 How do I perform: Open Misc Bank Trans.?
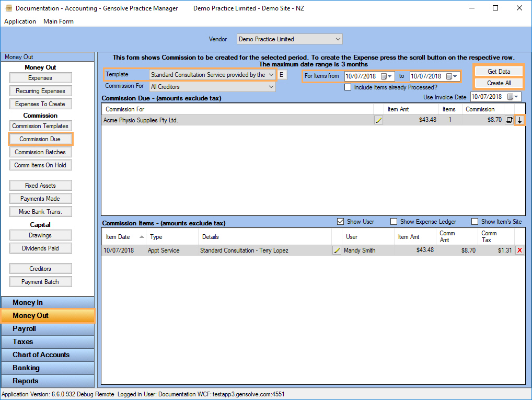pos(40,212)
